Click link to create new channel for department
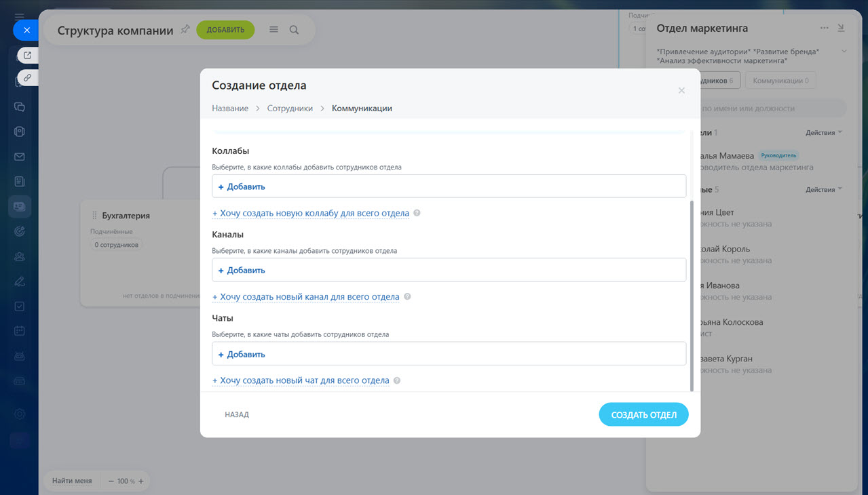 tap(309, 297)
